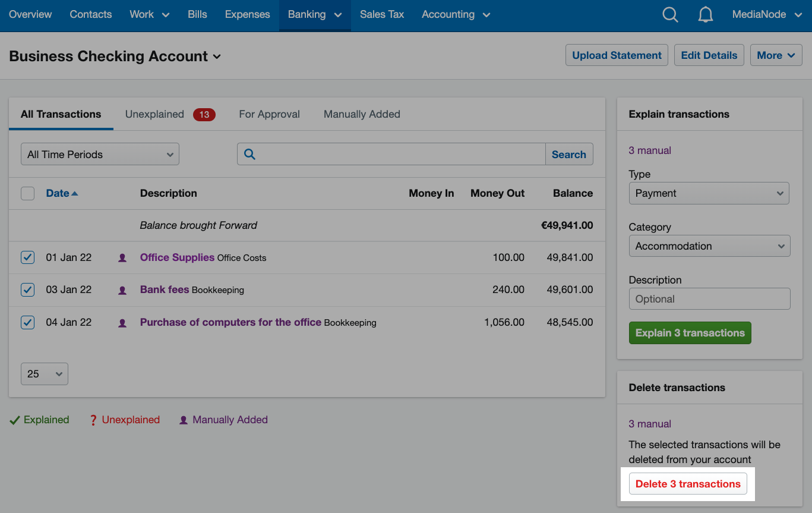The height and width of the screenshot is (513, 812).
Task: Click the Edit Details button
Action: tap(709, 55)
